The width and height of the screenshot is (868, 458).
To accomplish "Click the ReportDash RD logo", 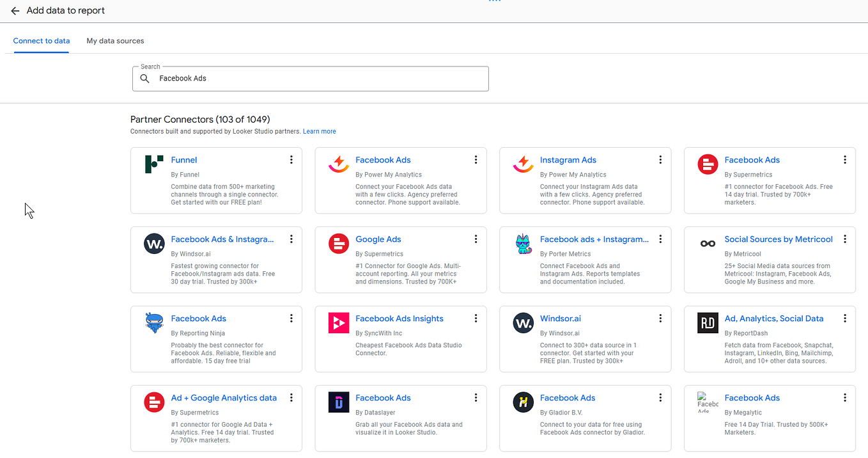I will (x=708, y=323).
